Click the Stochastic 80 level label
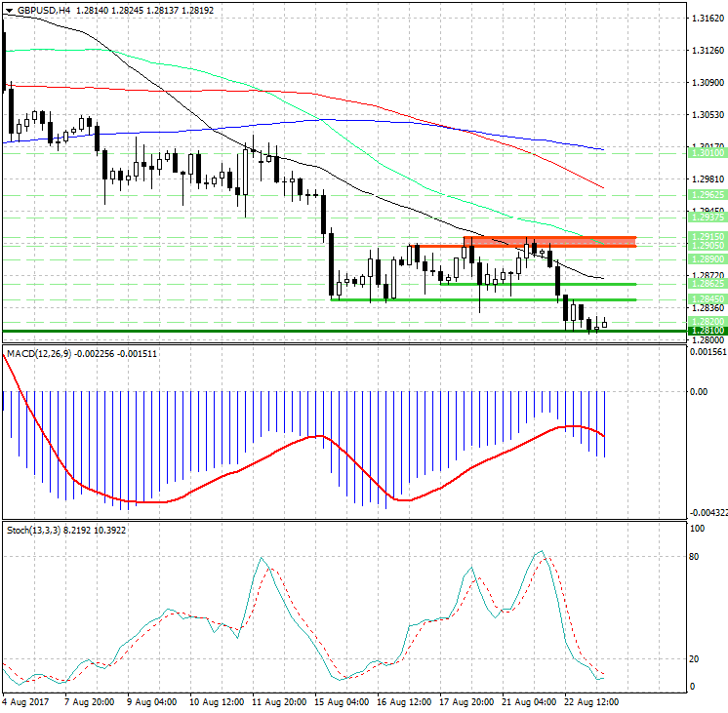 point(696,557)
